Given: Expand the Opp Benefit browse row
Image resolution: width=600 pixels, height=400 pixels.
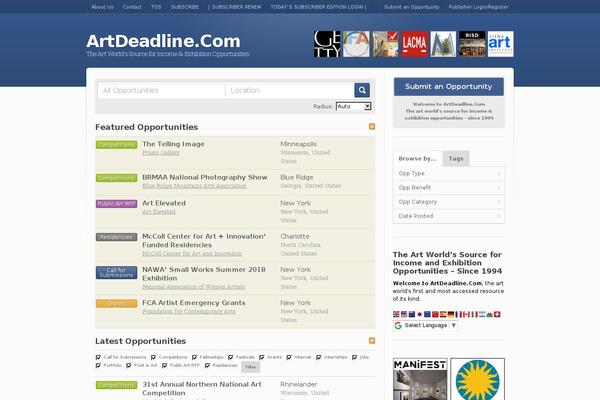Looking at the screenshot, I should [x=448, y=188].
